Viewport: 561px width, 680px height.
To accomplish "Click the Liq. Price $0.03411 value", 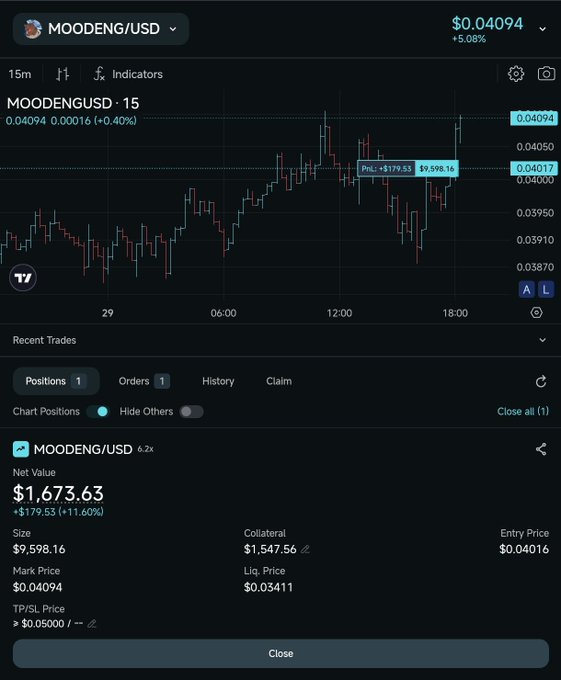I will [x=268, y=588].
